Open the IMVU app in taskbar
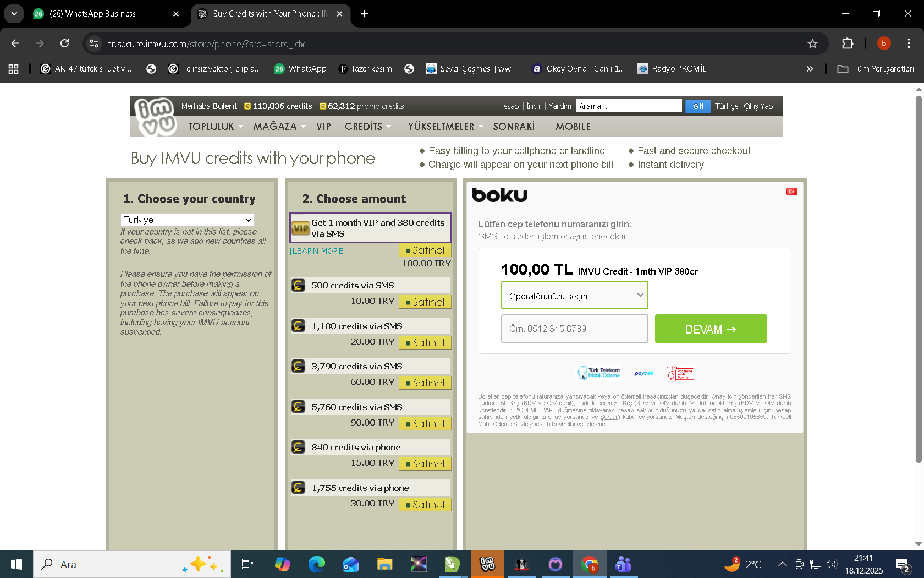 point(487,564)
